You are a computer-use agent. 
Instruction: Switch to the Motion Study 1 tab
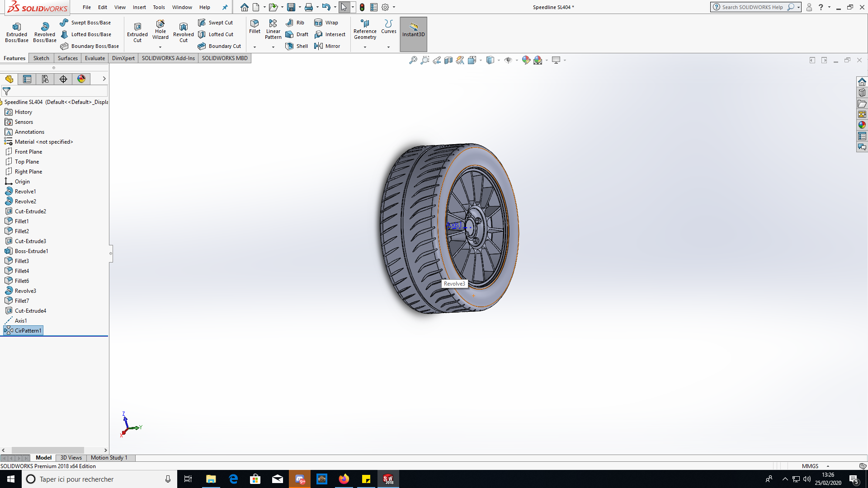[109, 458]
